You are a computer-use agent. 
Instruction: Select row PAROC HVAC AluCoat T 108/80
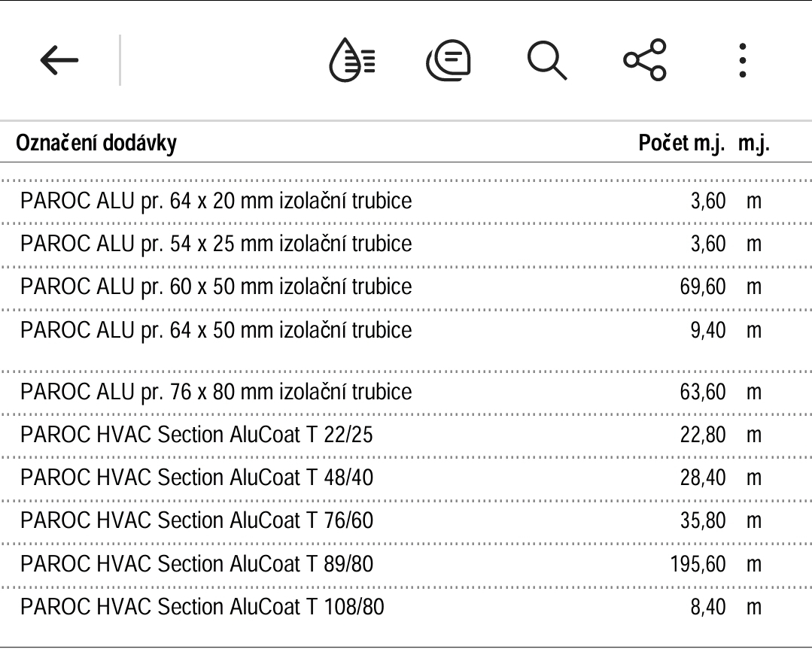coord(406,608)
